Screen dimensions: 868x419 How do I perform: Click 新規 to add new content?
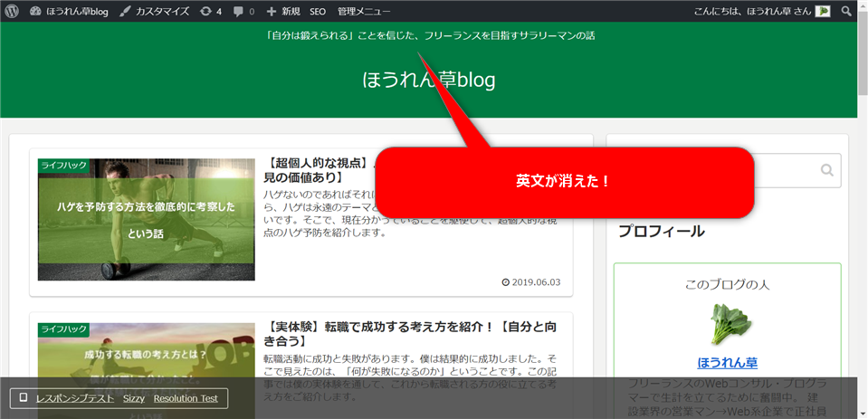click(x=283, y=11)
